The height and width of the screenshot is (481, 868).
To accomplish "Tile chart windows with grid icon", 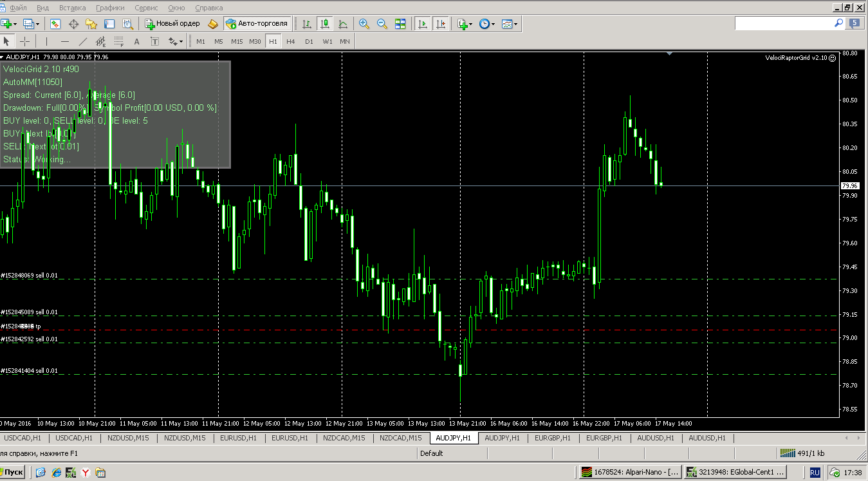I will (400, 24).
